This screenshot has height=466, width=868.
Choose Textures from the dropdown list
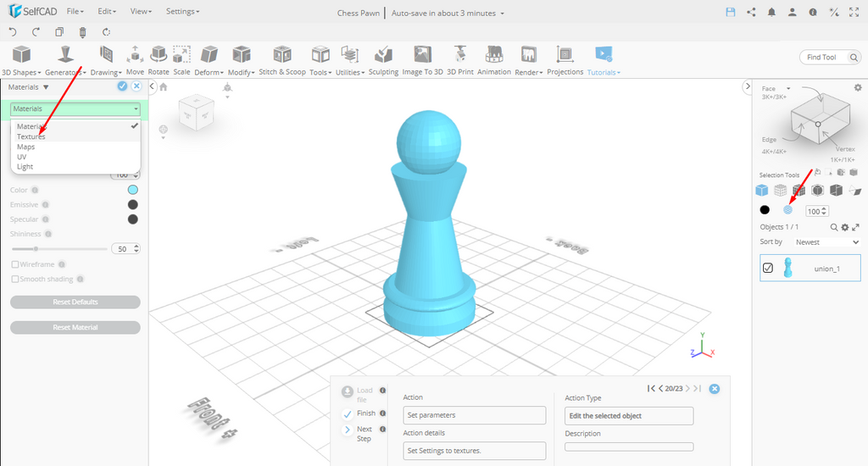(31, 136)
